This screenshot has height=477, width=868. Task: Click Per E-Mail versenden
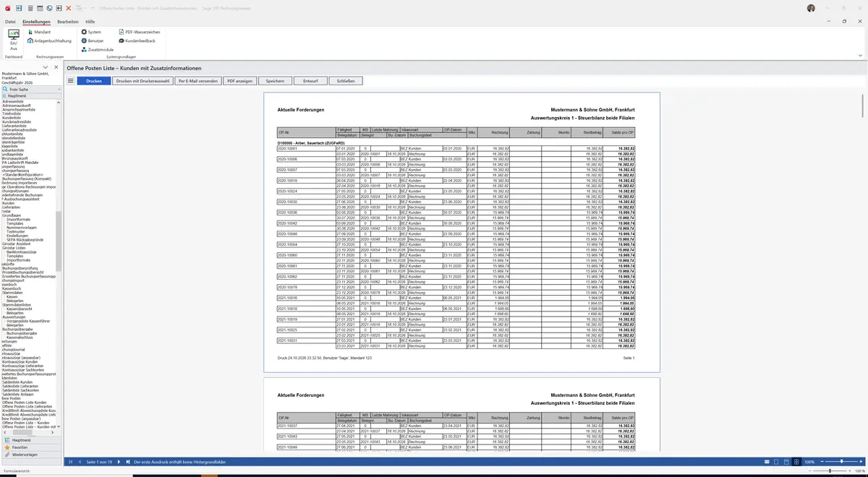coord(198,81)
